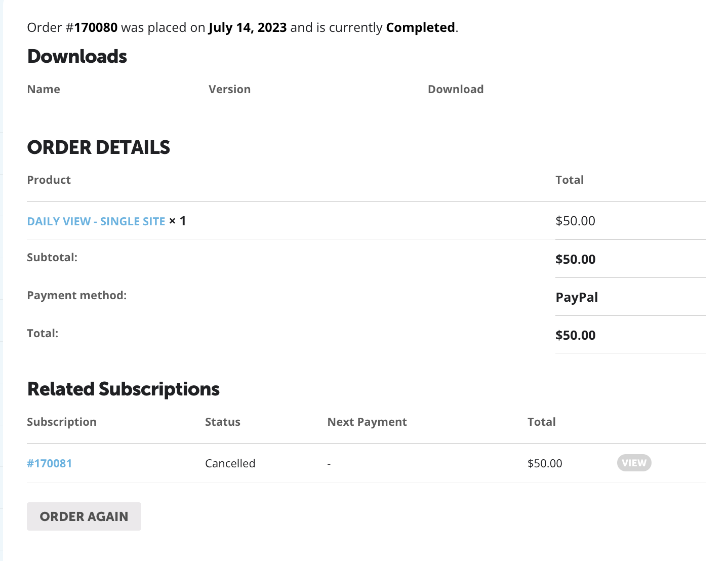
Task: Click the Payment method label
Action: pos(77,295)
